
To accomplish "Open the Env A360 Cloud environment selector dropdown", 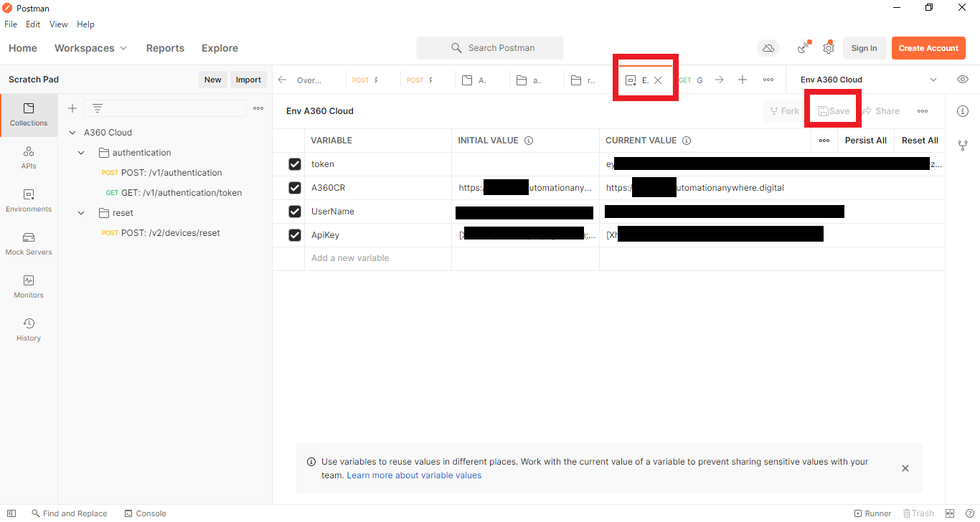I will 868,80.
